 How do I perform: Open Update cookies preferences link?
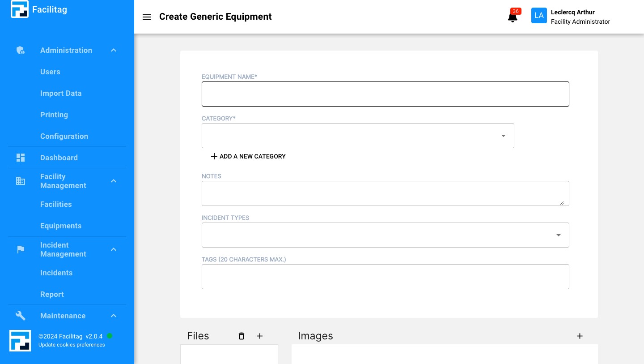click(x=72, y=345)
